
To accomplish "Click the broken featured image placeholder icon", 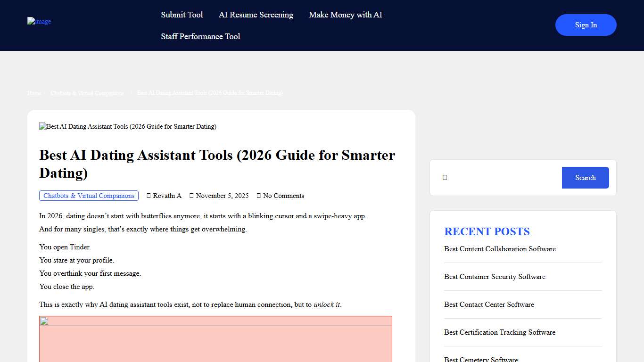I will pyautogui.click(x=42, y=126).
